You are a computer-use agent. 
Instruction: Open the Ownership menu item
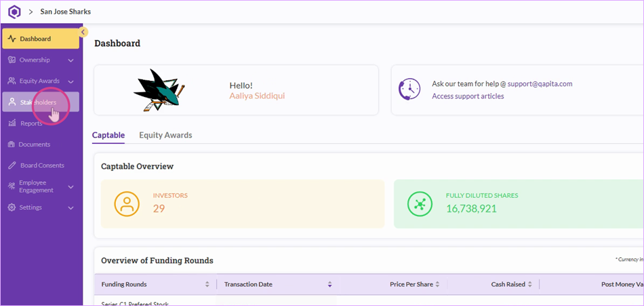(x=41, y=60)
